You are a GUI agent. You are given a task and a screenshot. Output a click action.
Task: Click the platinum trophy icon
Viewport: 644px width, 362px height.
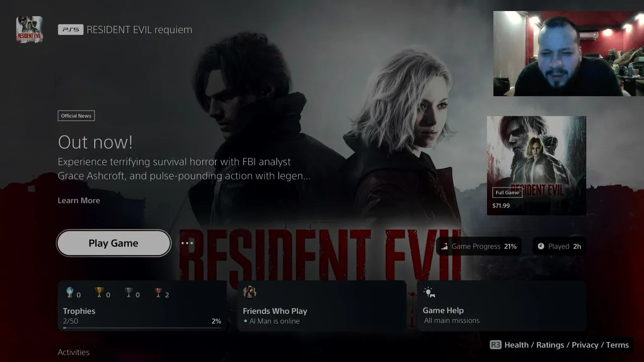point(70,292)
